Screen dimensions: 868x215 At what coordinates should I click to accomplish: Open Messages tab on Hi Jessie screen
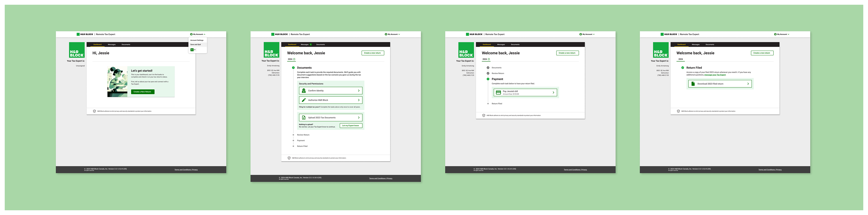[111, 44]
